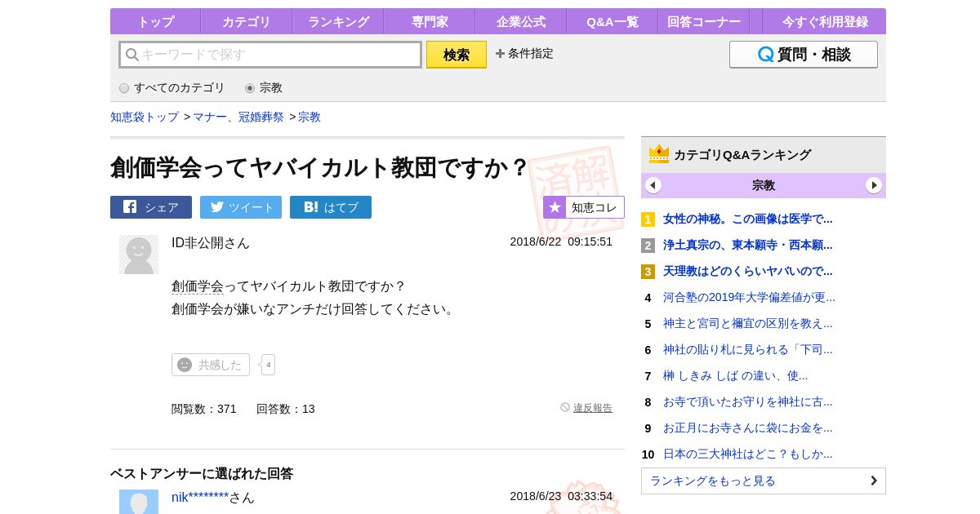Open the ランキング tab
Viewport: 980px width, 514px height.
click(338, 22)
